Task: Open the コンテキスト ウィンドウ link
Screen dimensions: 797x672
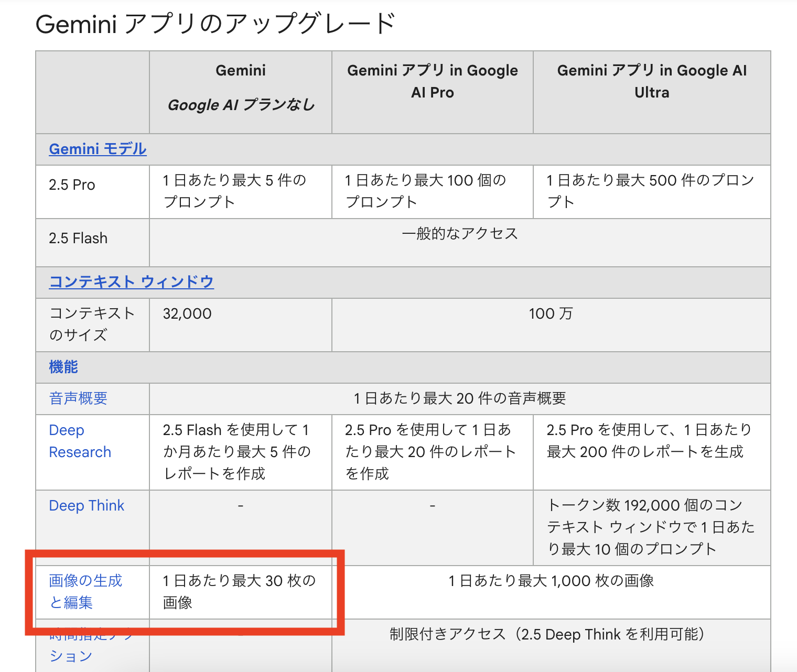Action: (x=132, y=281)
